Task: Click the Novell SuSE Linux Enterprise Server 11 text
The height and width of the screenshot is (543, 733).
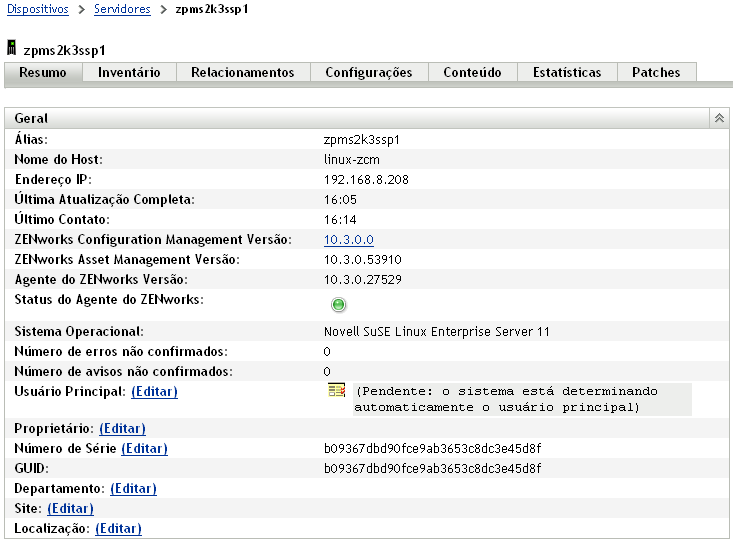Action: pyautogui.click(x=437, y=332)
